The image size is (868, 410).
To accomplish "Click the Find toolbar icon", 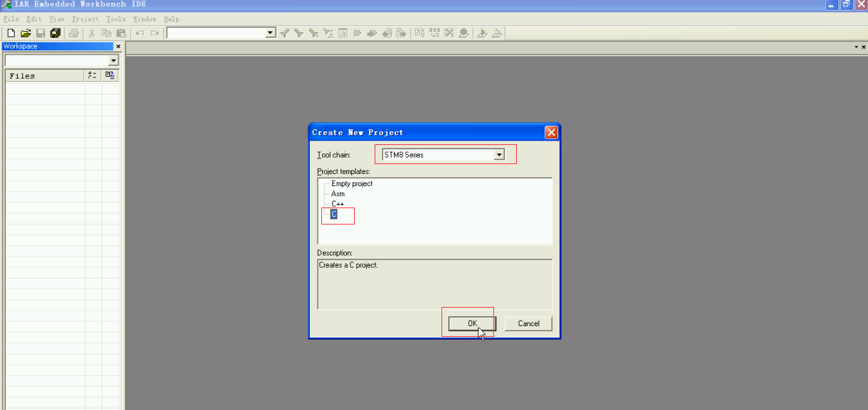I will tap(314, 33).
